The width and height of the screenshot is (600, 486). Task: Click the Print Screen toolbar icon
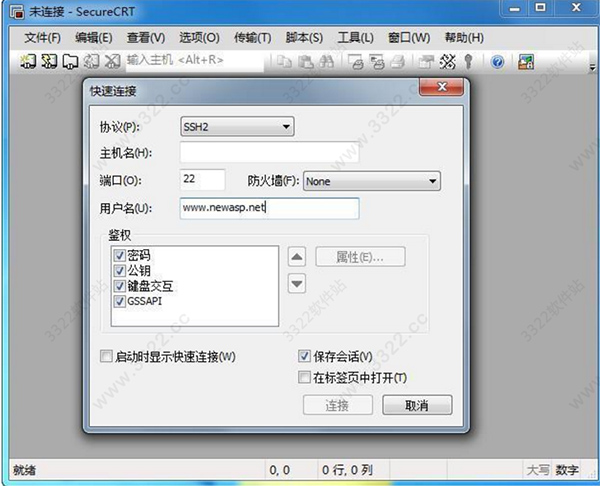[x=355, y=62]
